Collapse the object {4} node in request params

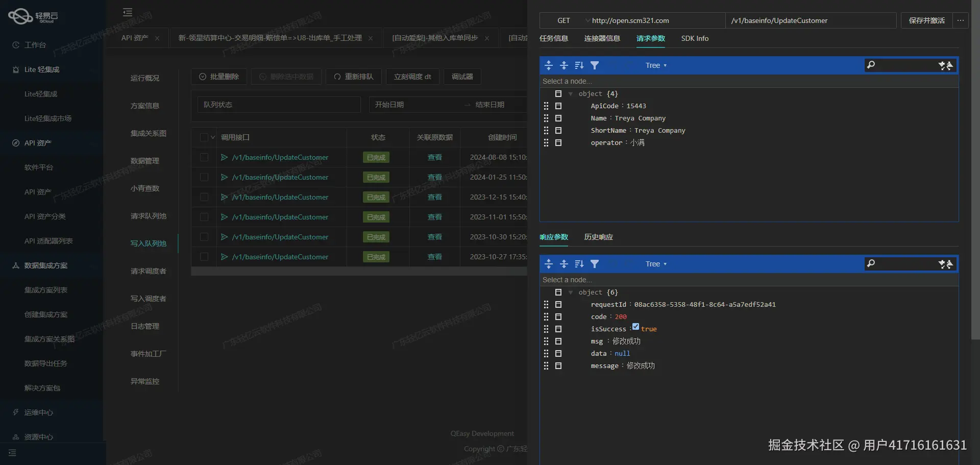click(x=571, y=94)
